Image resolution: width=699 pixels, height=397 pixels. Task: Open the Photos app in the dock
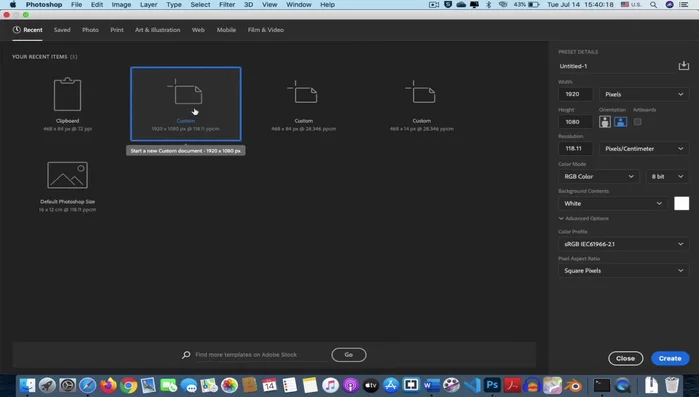[229, 385]
